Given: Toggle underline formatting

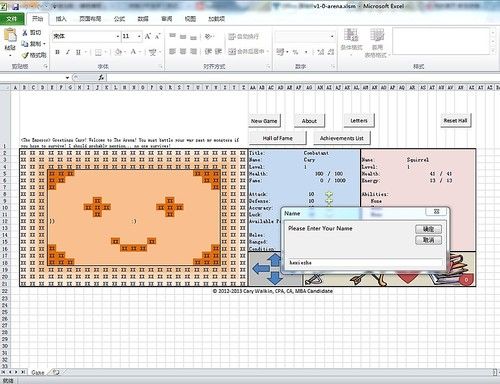Looking at the screenshot, I should 78,52.
